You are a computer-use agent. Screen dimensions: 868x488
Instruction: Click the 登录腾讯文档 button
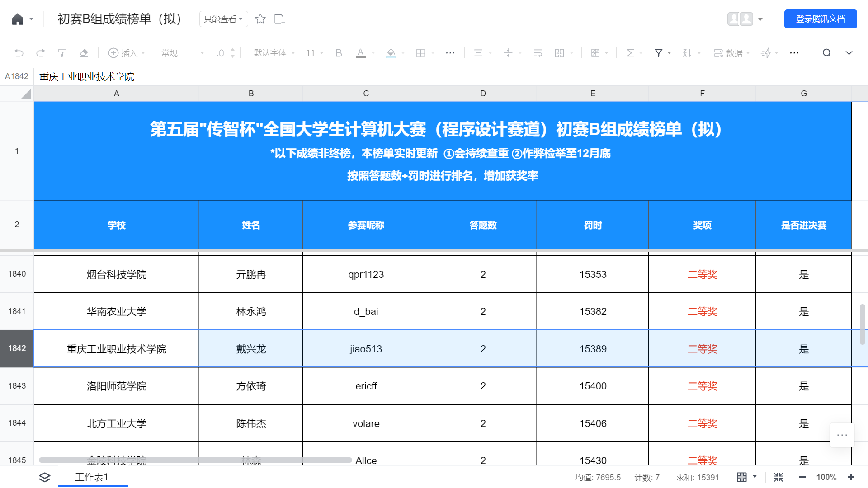[x=820, y=19]
